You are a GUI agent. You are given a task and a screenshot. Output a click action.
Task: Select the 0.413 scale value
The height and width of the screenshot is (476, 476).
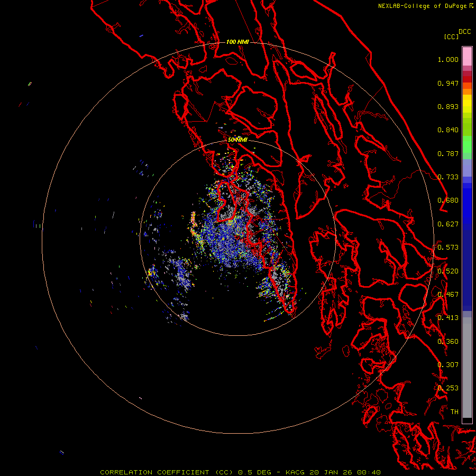[x=448, y=318]
